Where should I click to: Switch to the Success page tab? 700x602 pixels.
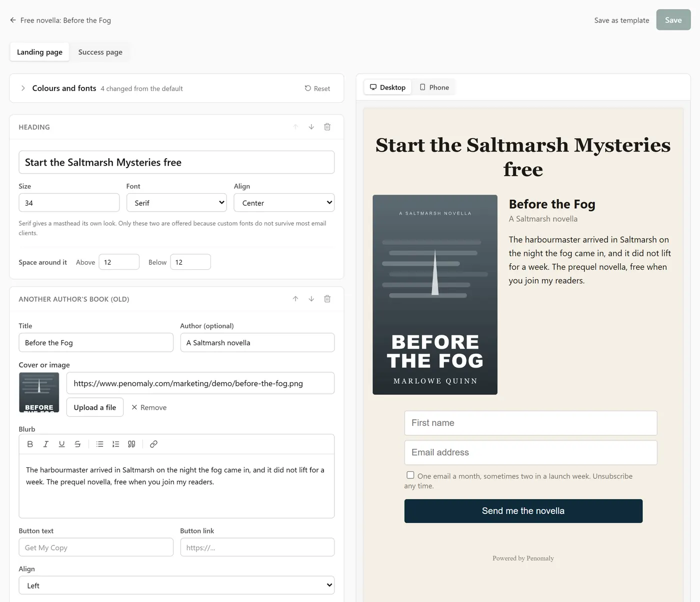[100, 52]
